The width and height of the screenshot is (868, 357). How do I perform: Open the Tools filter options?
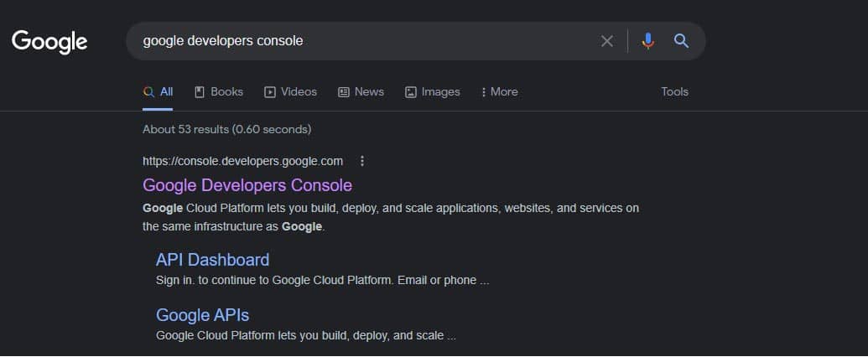(674, 92)
